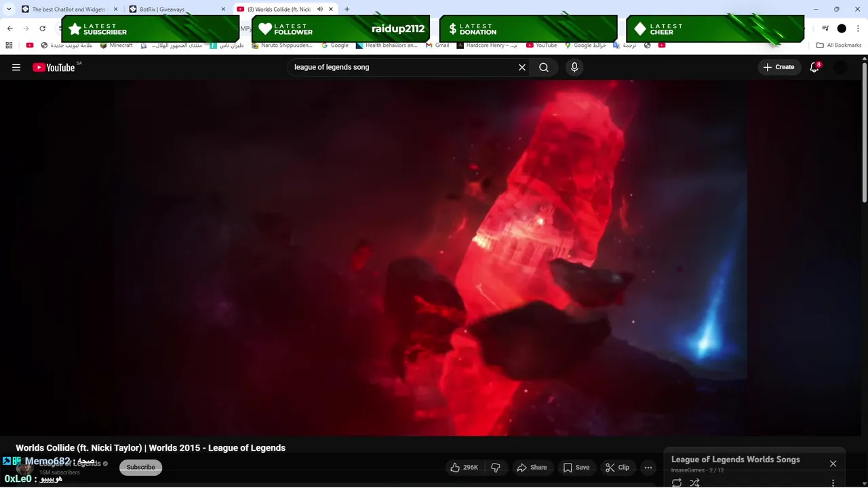Open more actions ellipsis under video

648,468
